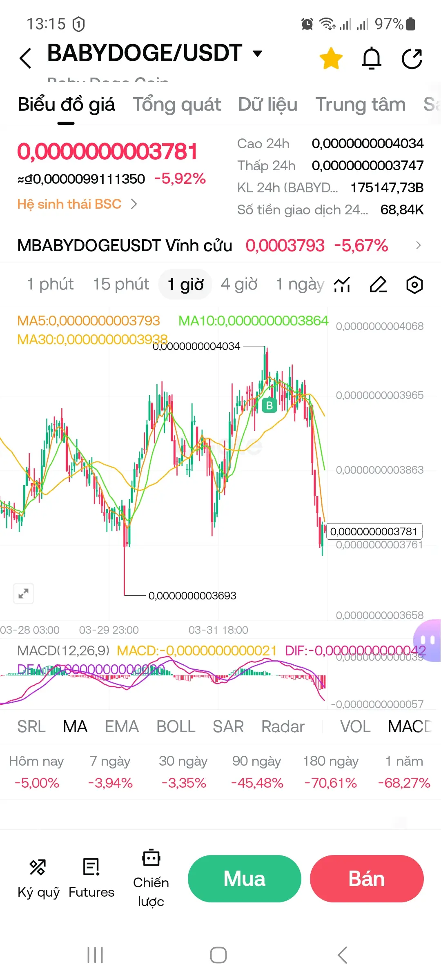This screenshot has height=980, width=441.
Task: Tap the MA5 value legend
Action: tap(88, 321)
